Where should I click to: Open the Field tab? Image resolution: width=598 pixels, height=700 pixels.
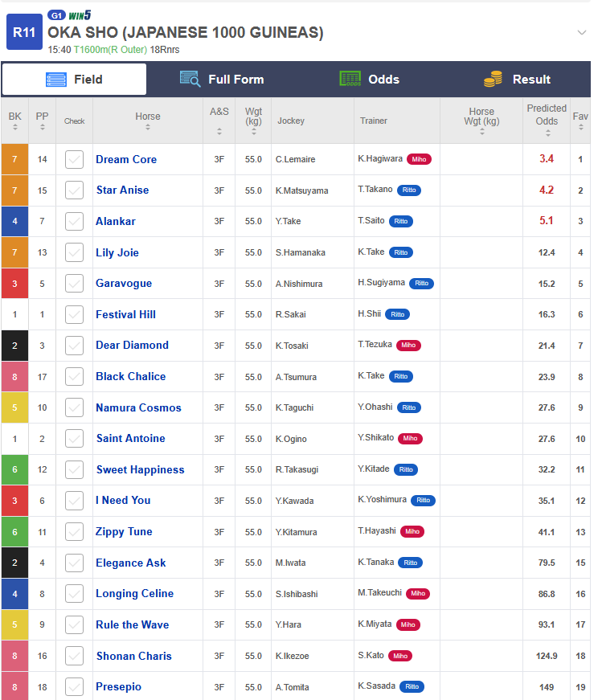[74, 79]
